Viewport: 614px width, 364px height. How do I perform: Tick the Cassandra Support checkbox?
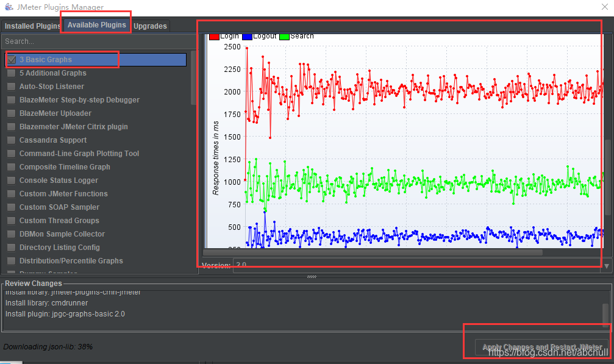12,140
